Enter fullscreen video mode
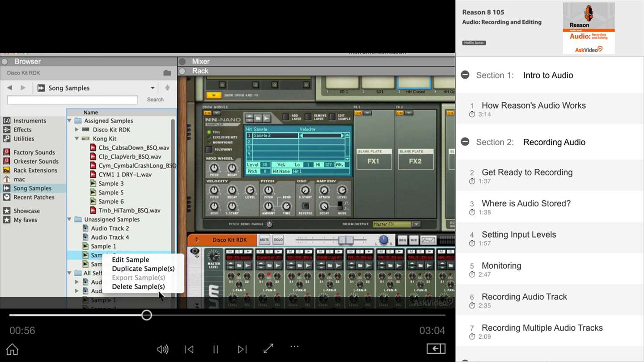644x362 pixels. pos(268,349)
